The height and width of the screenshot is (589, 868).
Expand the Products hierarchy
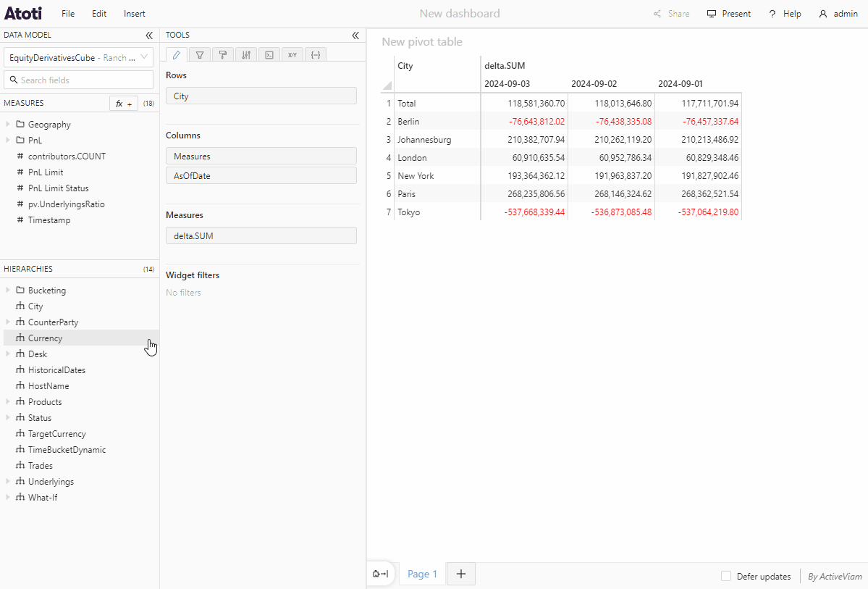(8, 401)
